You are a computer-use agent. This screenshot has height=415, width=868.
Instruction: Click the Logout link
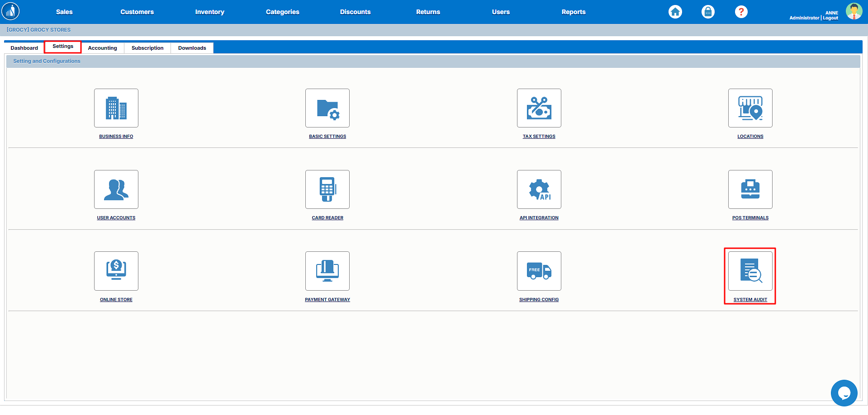click(830, 18)
